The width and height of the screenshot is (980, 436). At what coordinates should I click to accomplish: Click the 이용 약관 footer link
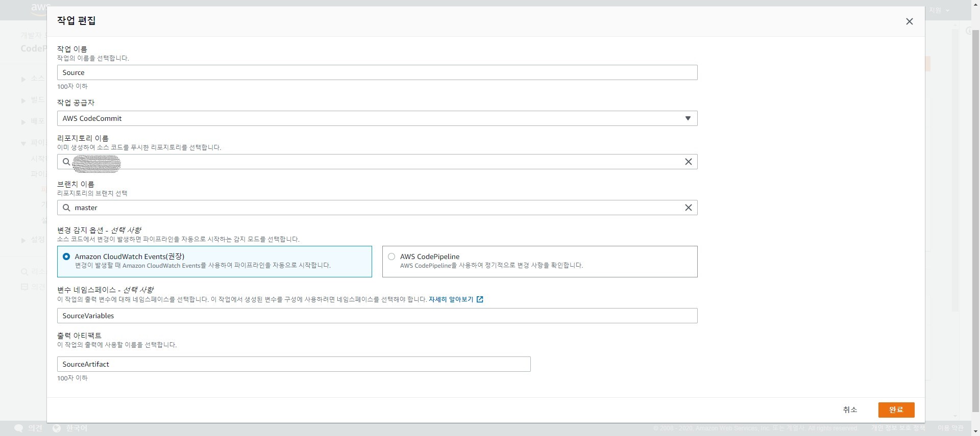950,428
